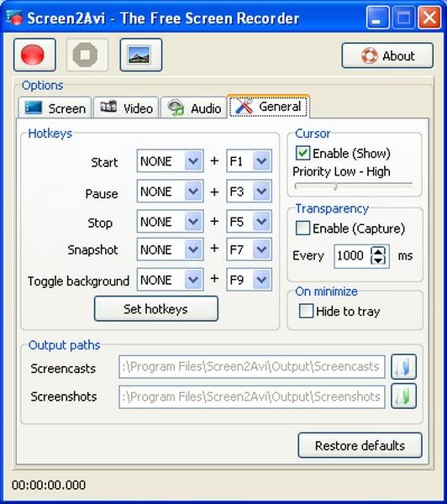
Task: Open the About dialog
Action: click(x=387, y=55)
